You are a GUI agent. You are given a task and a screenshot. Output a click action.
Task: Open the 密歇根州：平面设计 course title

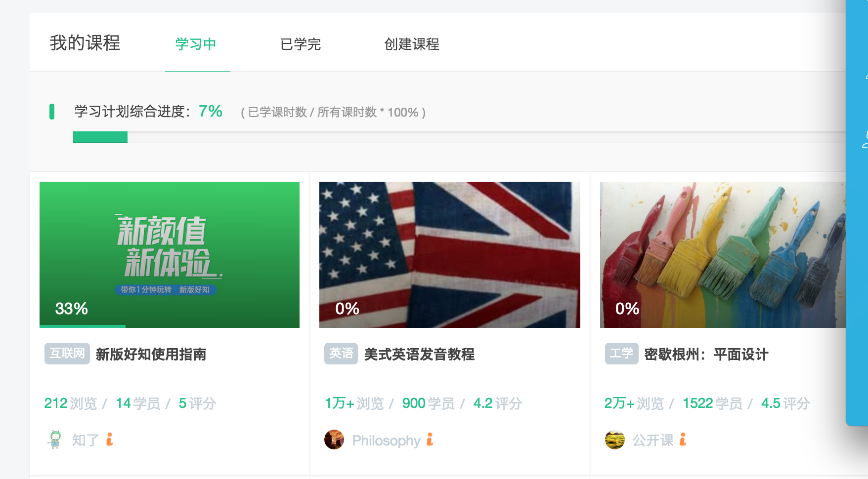point(706,354)
